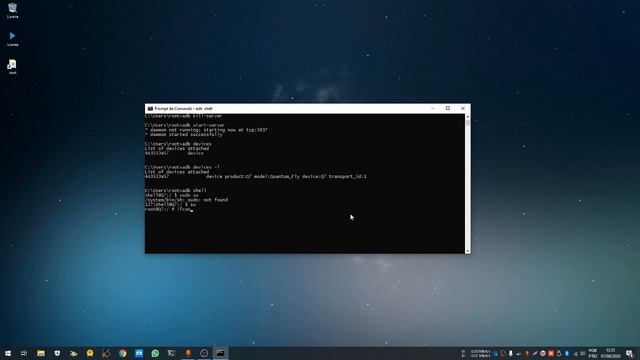Click the 'adb start-server' command line

pyautogui.click(x=184, y=125)
